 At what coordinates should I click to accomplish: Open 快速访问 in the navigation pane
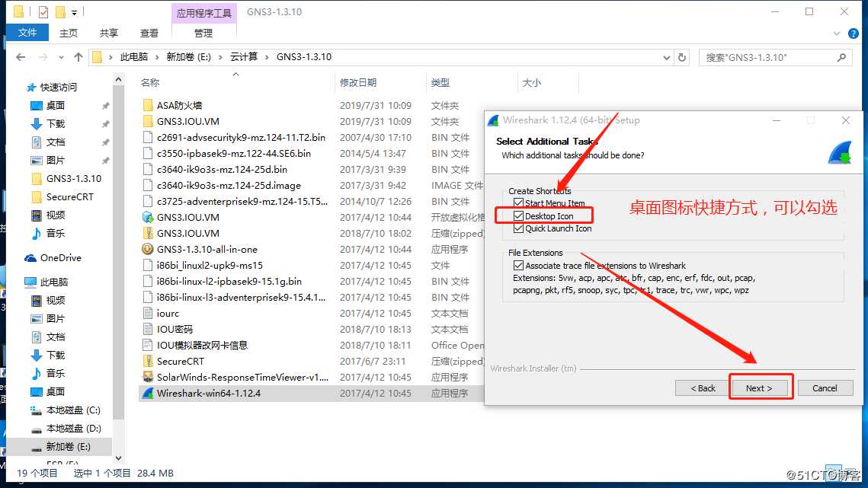(x=58, y=88)
